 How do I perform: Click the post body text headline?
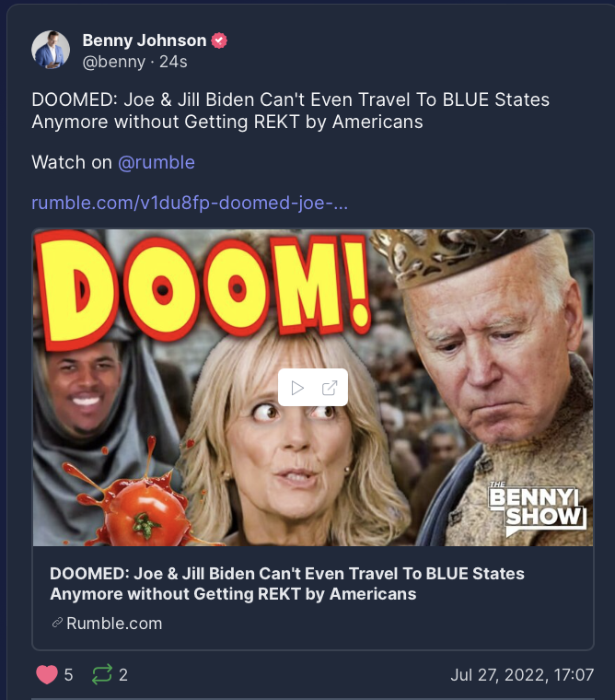(x=291, y=111)
